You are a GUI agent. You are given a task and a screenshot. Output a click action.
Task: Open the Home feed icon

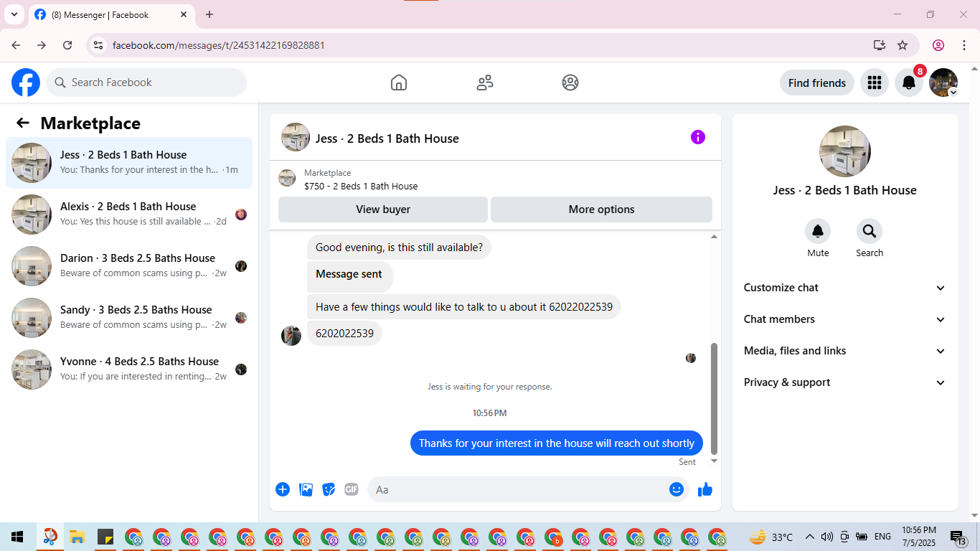(x=399, y=83)
